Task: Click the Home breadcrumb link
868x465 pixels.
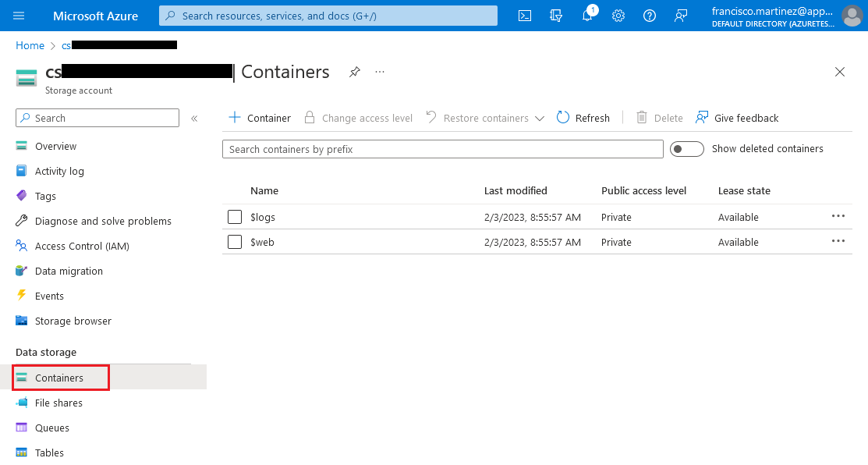Action: (30, 46)
